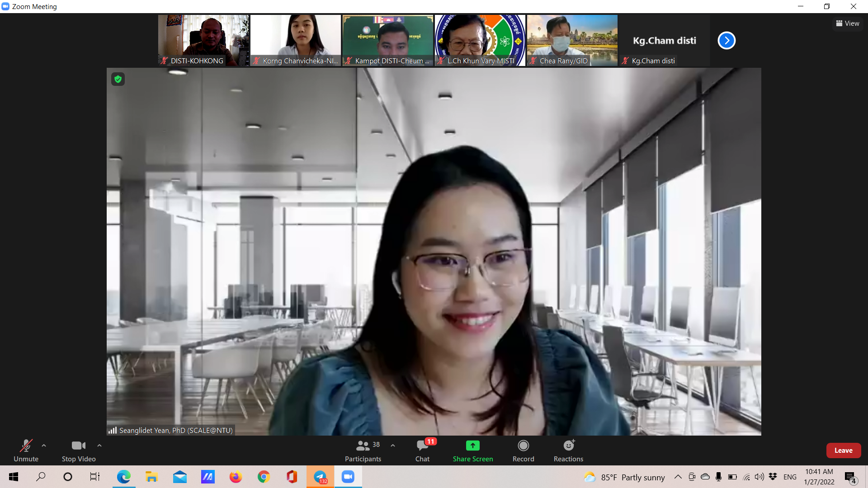Screen dimensions: 868x488
Task: Open Microsoft Office from taskbar
Action: click(292, 477)
